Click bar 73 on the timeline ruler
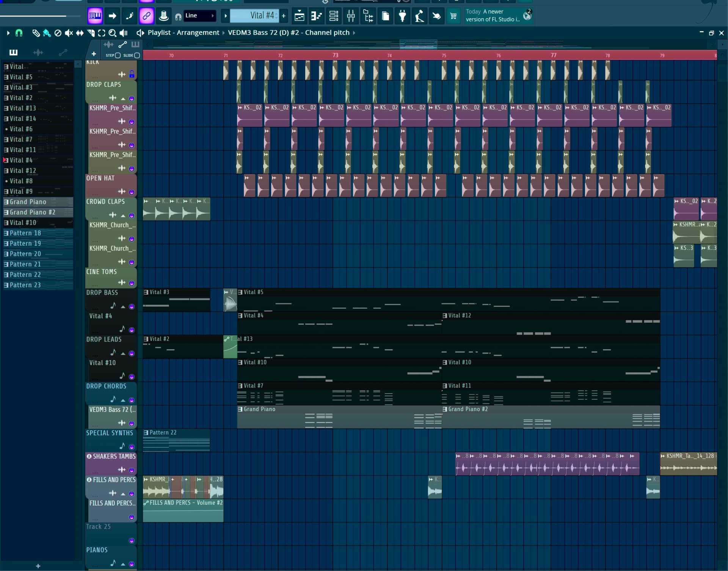The height and width of the screenshot is (571, 728). click(335, 55)
